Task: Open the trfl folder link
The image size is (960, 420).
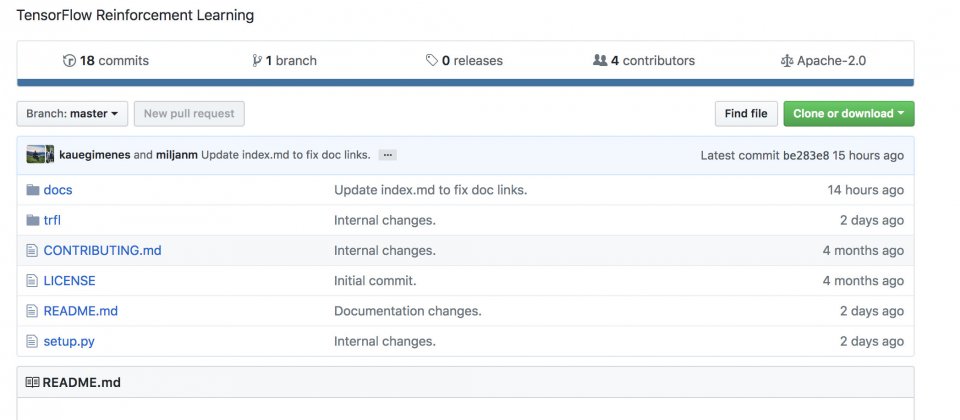Action: tap(52, 220)
